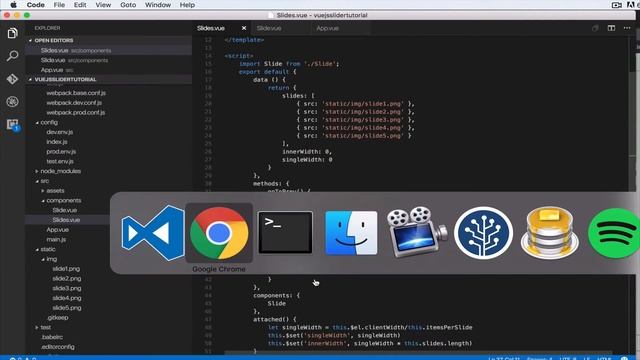Screen dimensions: 640x360
Task: Open the Debug view icon
Action: 12,102
